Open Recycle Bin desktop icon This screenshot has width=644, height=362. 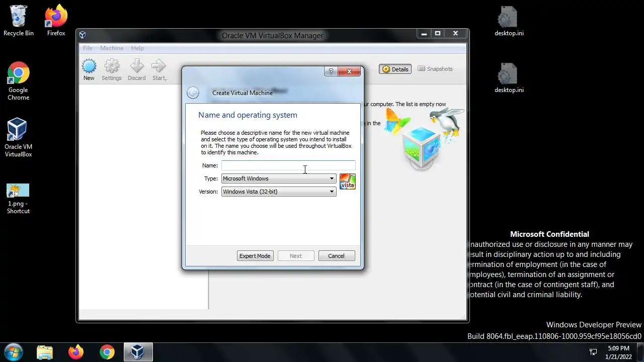pos(19,21)
